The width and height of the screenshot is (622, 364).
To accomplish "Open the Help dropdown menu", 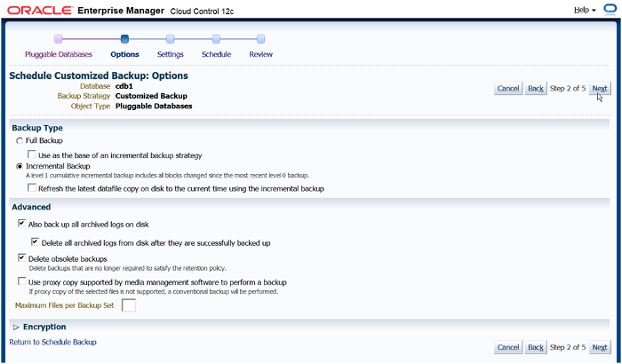I will pos(585,10).
